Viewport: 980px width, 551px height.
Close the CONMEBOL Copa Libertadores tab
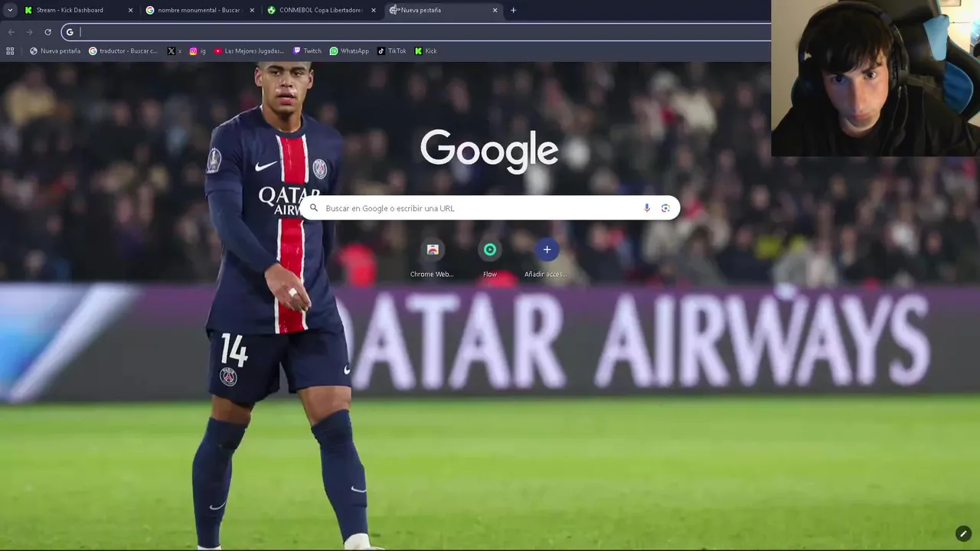click(x=374, y=10)
